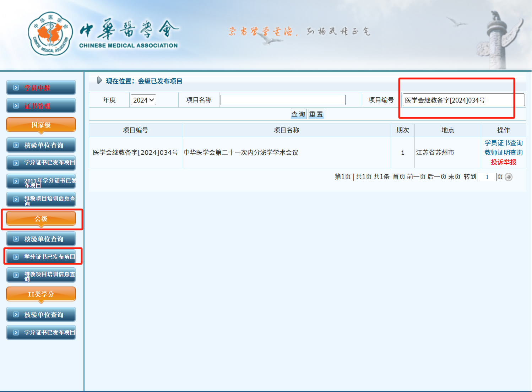
Task: Click the 期次 column header
Action: point(403,130)
